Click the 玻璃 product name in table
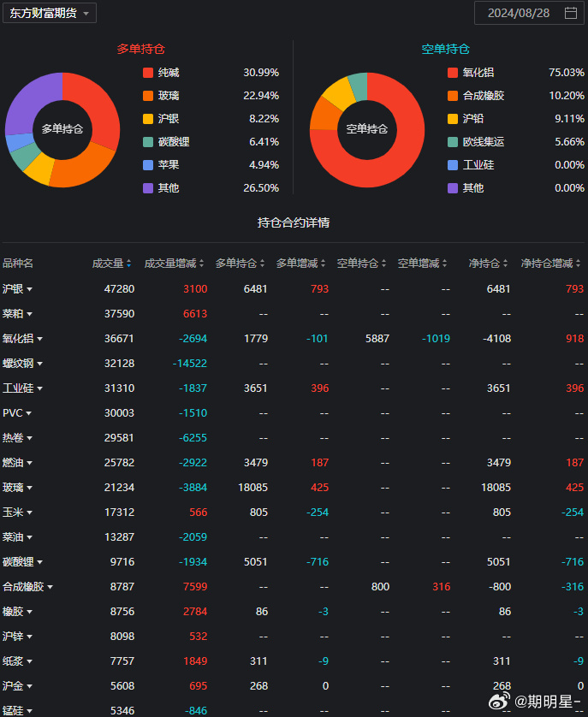This screenshot has height=717, width=588. [x=13, y=488]
